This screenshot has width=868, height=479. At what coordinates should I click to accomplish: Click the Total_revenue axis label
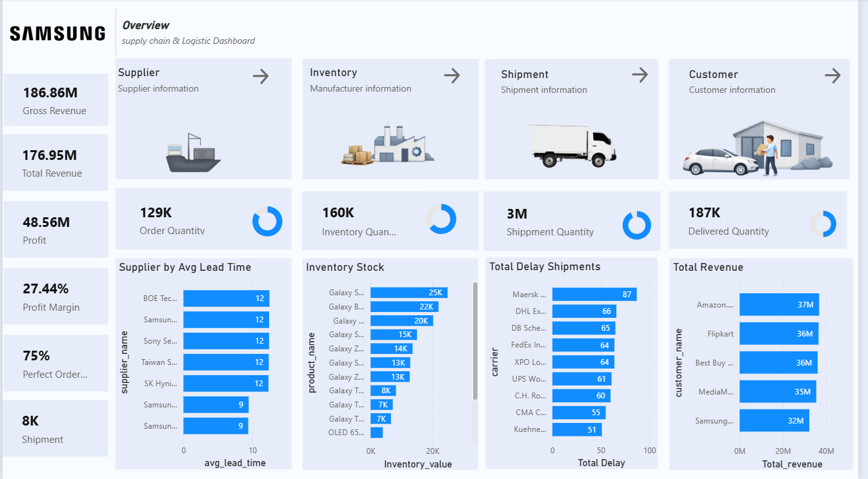[x=792, y=464]
